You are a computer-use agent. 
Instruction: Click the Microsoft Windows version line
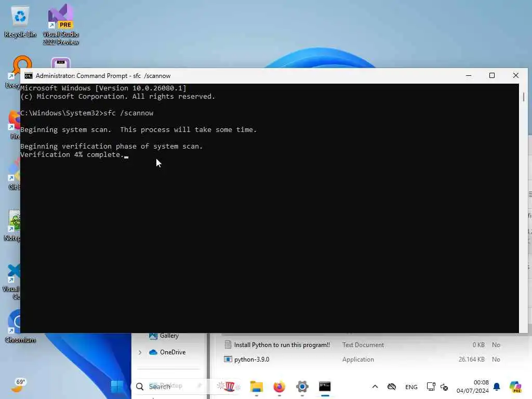tap(103, 88)
